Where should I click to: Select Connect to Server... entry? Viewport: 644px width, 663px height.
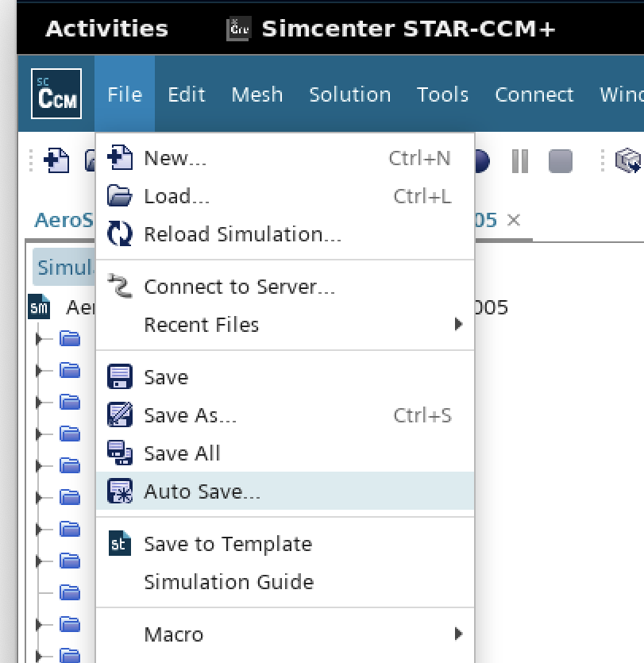(x=285, y=287)
